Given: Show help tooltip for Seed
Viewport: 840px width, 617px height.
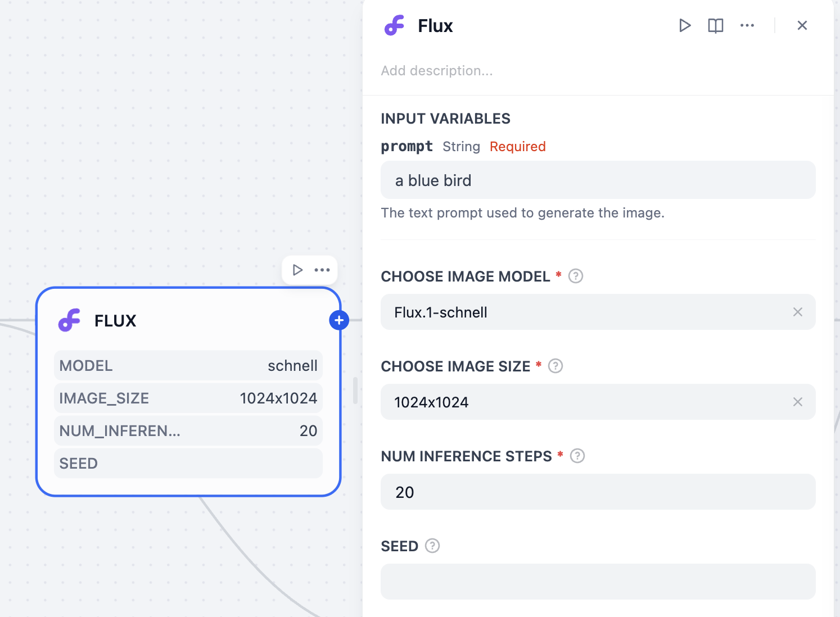Looking at the screenshot, I should click(432, 546).
